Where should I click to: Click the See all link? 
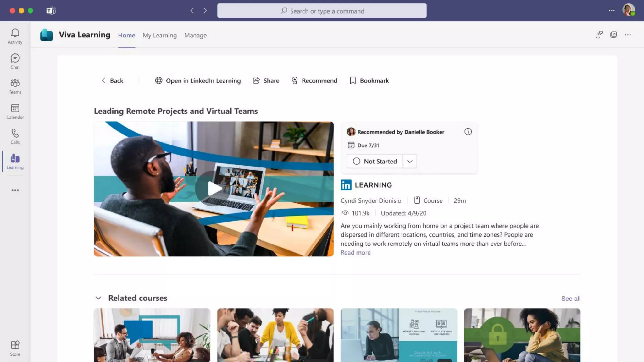coord(570,299)
